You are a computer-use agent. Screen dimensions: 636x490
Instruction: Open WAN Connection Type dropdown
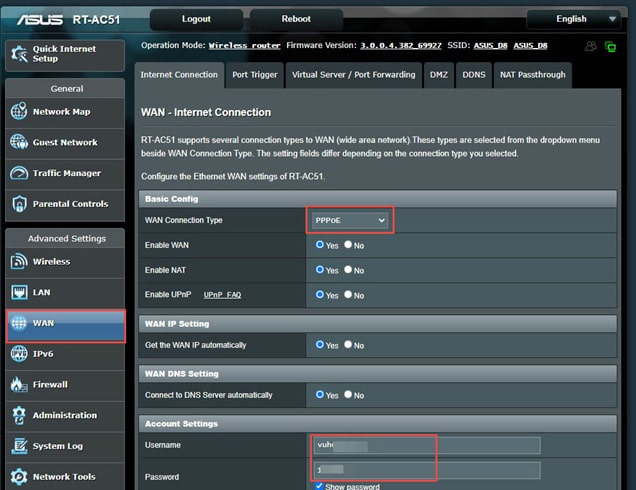click(349, 220)
